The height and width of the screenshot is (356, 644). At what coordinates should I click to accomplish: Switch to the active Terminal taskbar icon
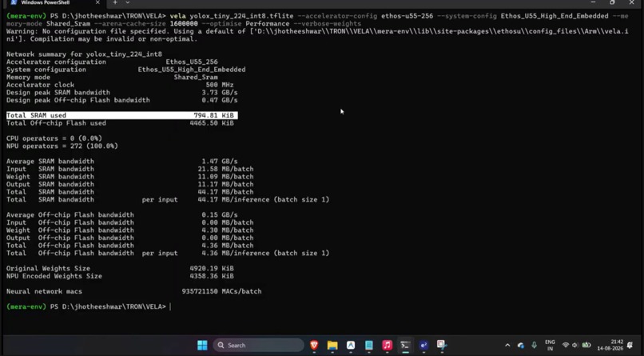(405, 346)
